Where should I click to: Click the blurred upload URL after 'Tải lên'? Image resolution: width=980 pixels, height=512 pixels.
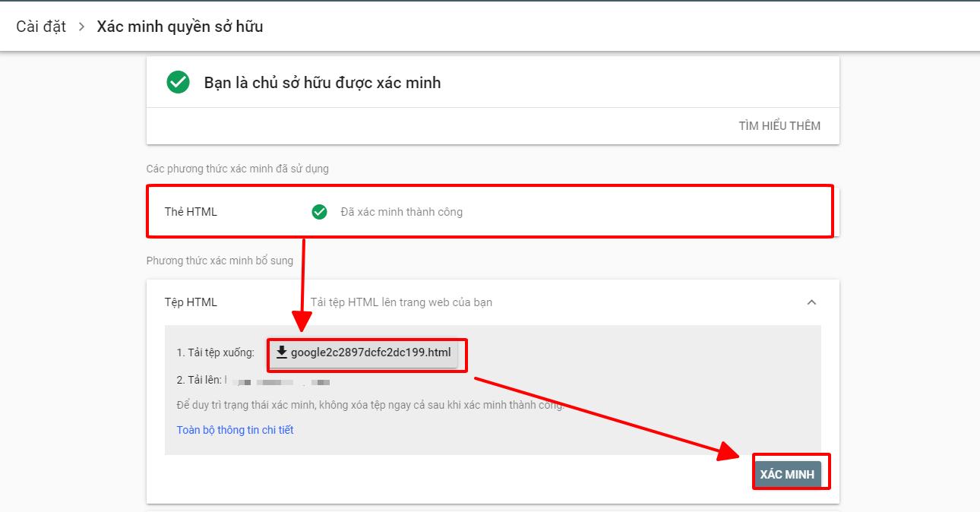(281, 381)
